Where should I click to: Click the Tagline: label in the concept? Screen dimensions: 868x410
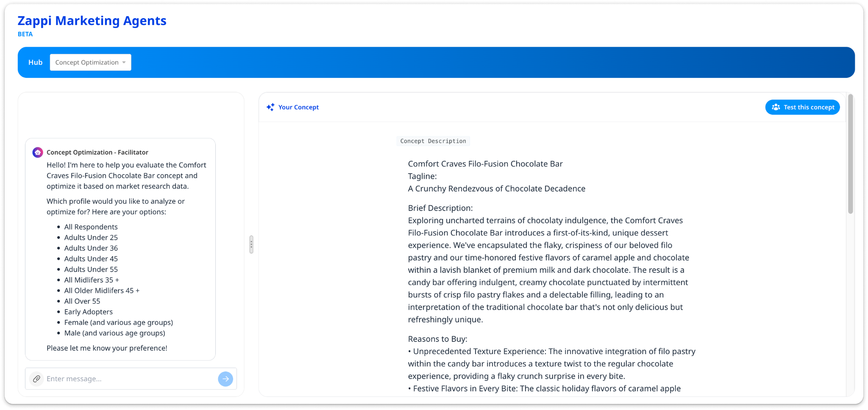pos(422,176)
